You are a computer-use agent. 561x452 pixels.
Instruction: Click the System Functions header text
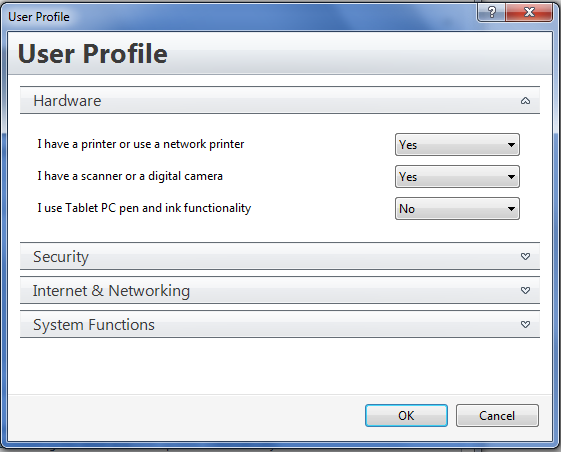tap(94, 325)
